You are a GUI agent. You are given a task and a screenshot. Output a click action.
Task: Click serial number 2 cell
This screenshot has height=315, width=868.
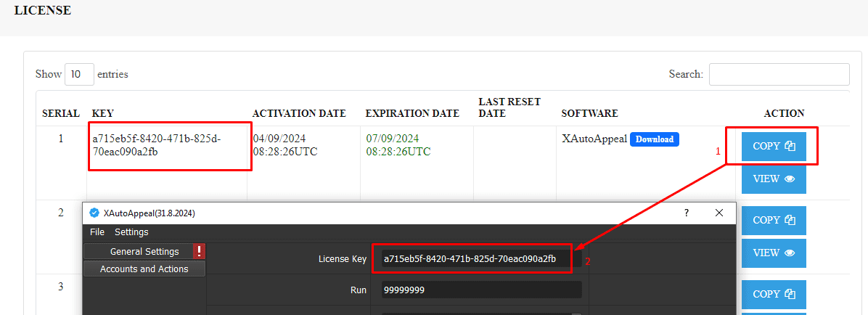tap(61, 213)
